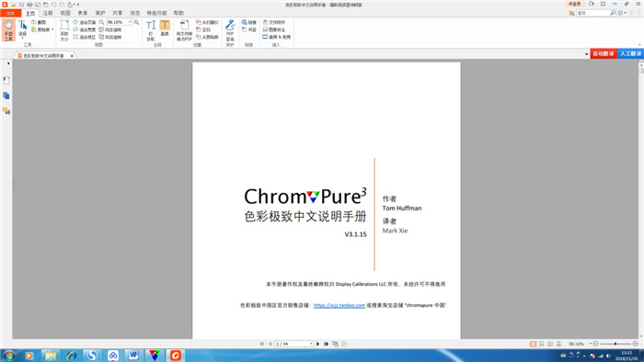Select the Hand tool (手型工具)

(x=8, y=30)
